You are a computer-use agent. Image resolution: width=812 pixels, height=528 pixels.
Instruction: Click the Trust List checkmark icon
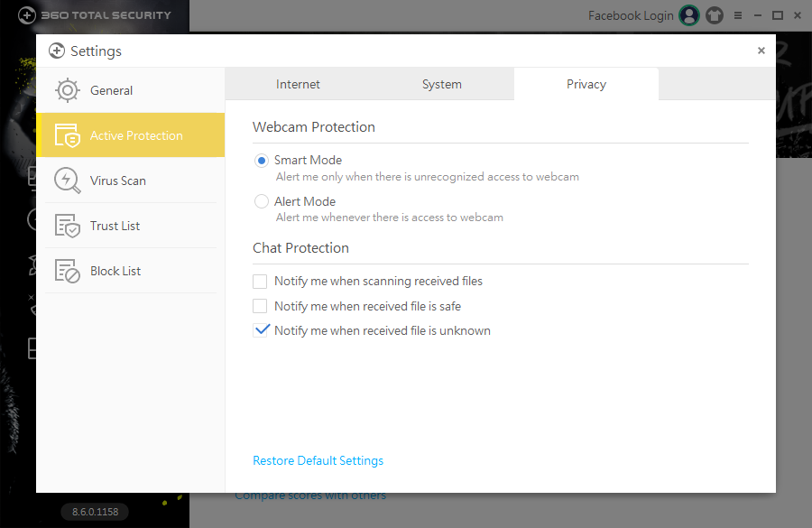[x=68, y=226]
